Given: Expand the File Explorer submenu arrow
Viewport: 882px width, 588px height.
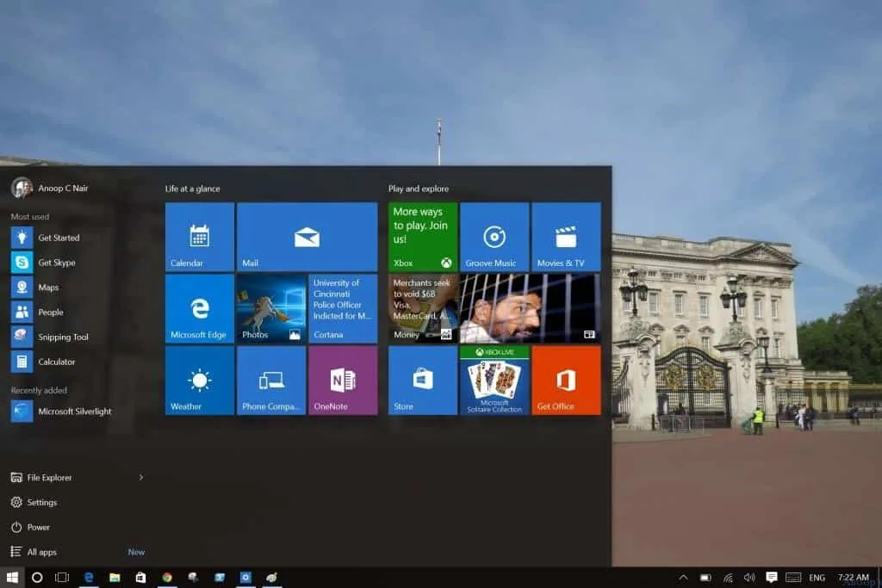Looking at the screenshot, I should [140, 477].
